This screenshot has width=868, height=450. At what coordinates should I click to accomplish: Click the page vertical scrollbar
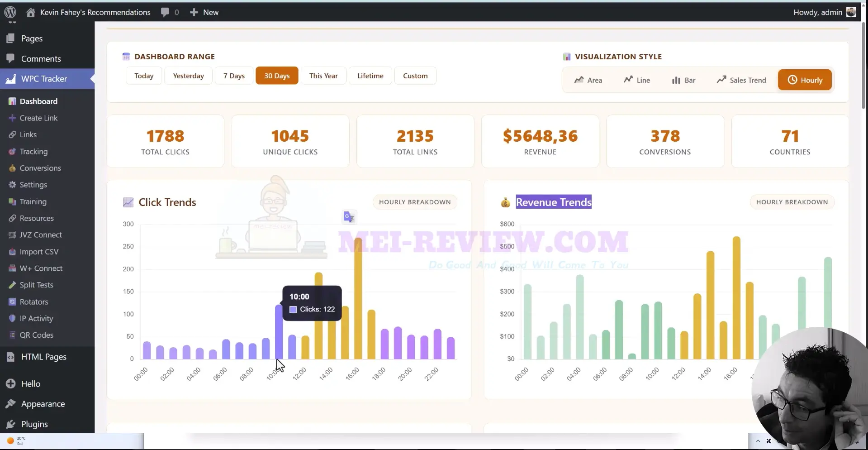click(x=863, y=65)
